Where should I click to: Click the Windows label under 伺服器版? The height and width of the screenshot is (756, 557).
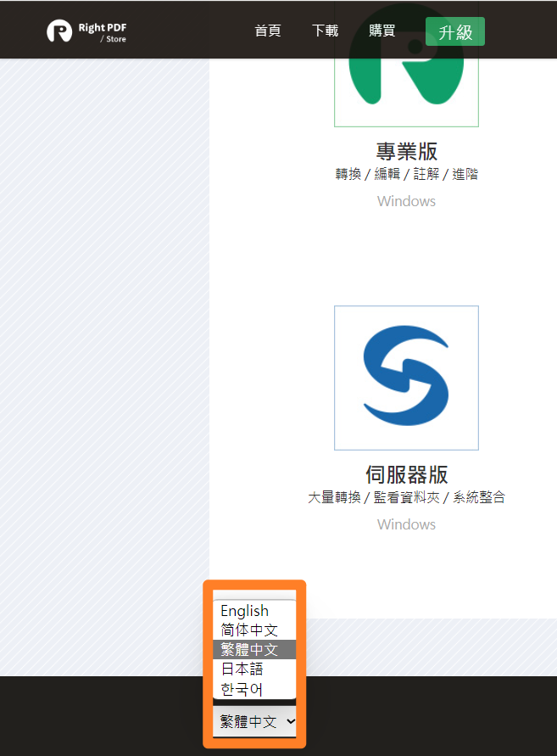(406, 524)
